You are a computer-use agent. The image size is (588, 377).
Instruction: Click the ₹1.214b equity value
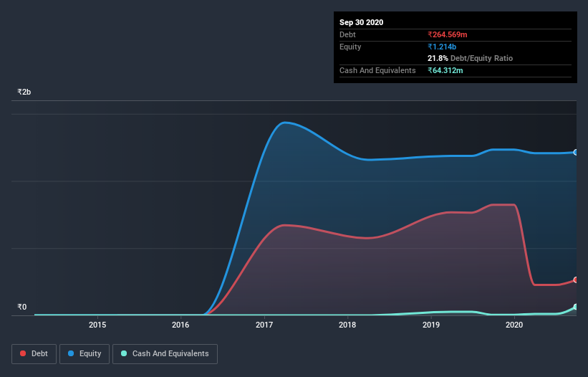[x=442, y=47]
